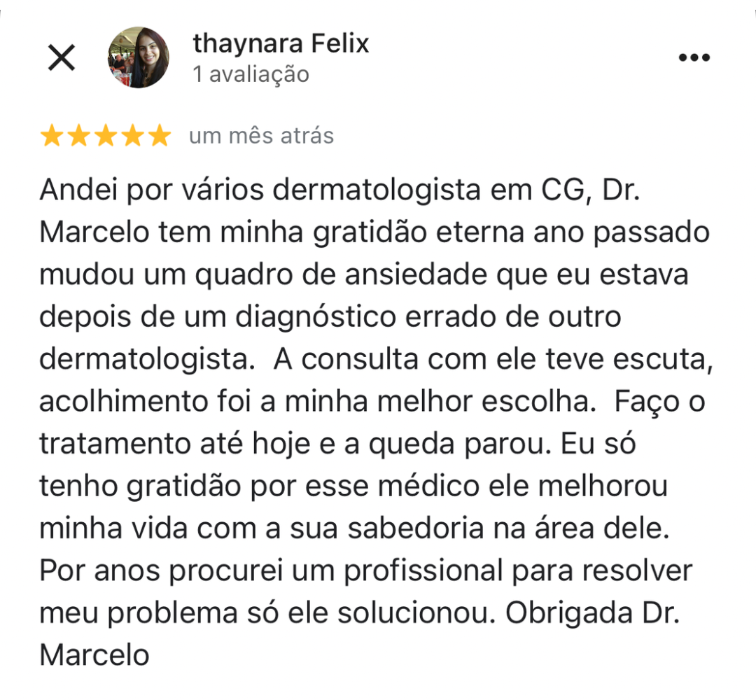Open the three-dot more options menu

tap(694, 57)
